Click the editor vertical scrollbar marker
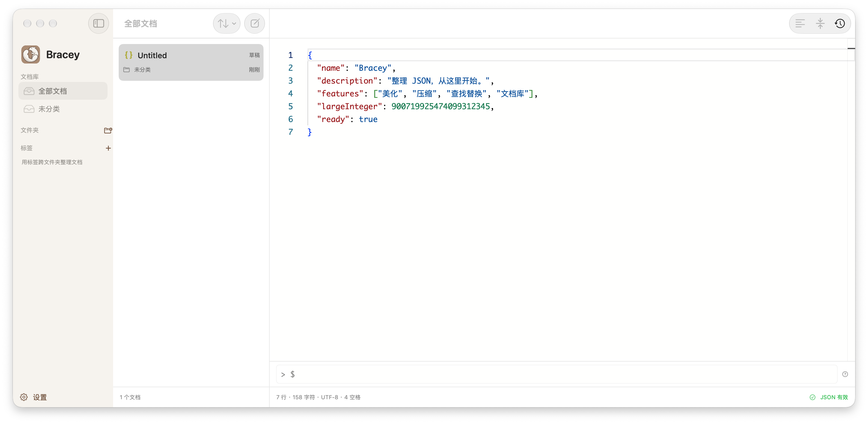This screenshot has width=868, height=424. pos(851,48)
